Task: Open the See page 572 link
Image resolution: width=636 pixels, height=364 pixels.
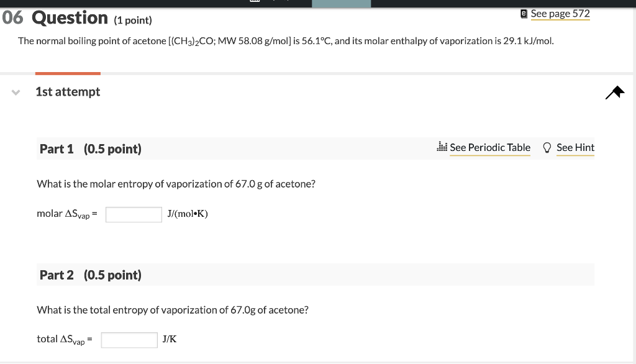Action: tap(560, 13)
